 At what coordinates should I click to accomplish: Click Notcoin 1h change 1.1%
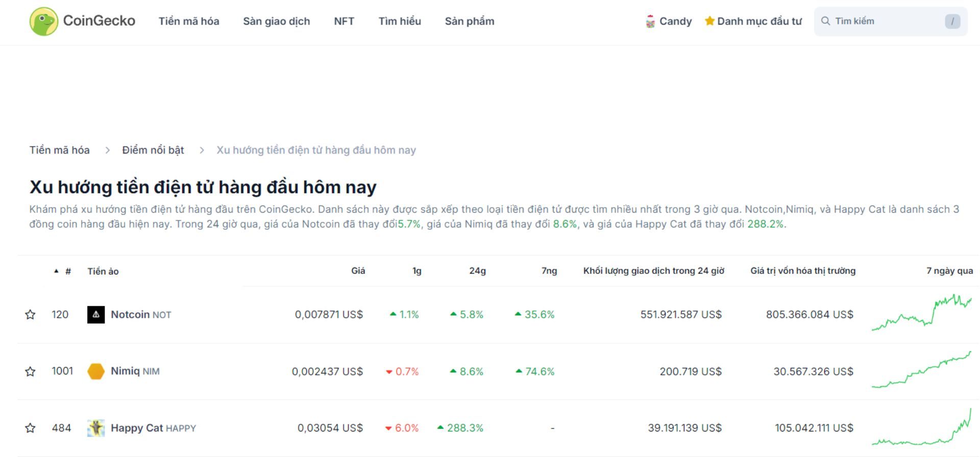(x=404, y=315)
